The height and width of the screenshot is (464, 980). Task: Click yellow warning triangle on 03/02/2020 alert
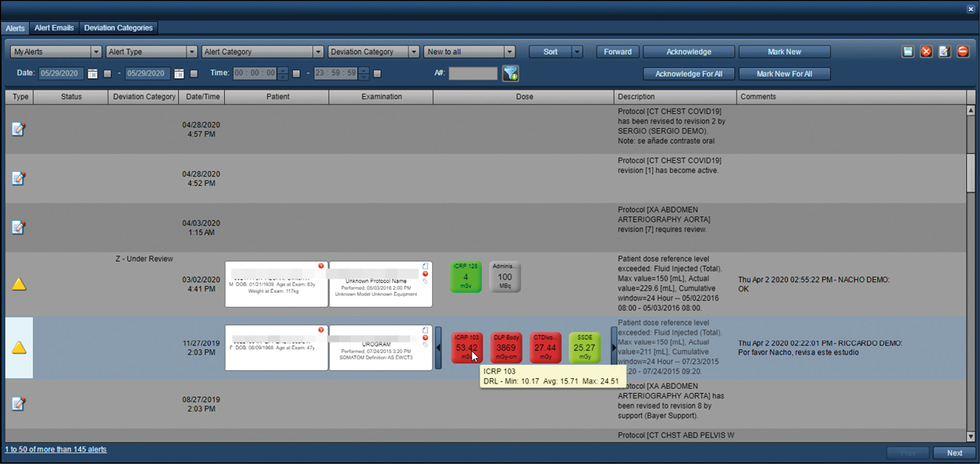coord(19,284)
